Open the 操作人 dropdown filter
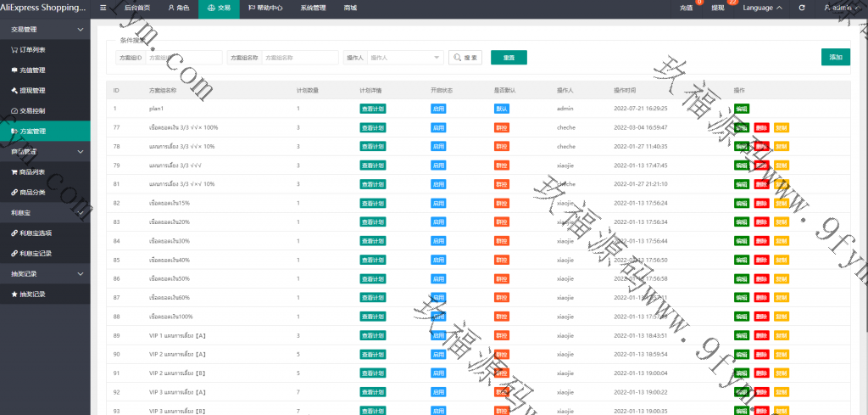868x415 pixels. click(x=405, y=58)
